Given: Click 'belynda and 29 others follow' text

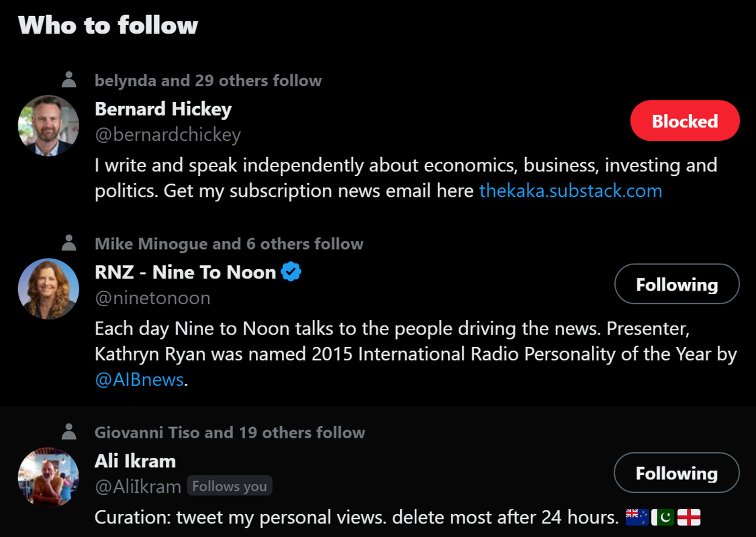Looking at the screenshot, I should pyautogui.click(x=208, y=81).
